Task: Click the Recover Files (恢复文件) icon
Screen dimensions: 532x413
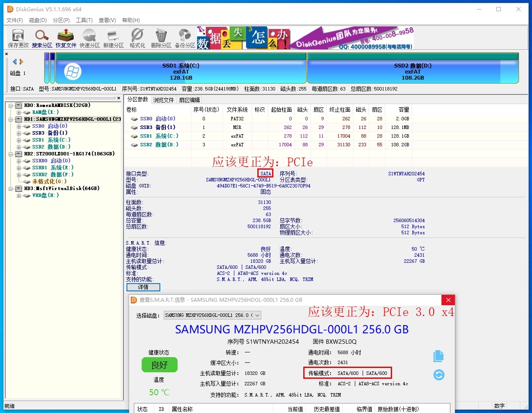Action: (66, 38)
